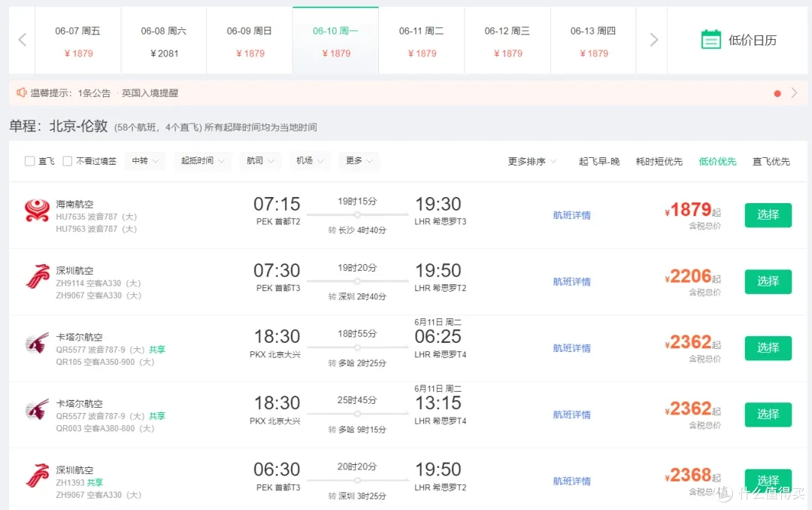Open the 更多 filter dropdown
The width and height of the screenshot is (812, 510).
pyautogui.click(x=359, y=161)
